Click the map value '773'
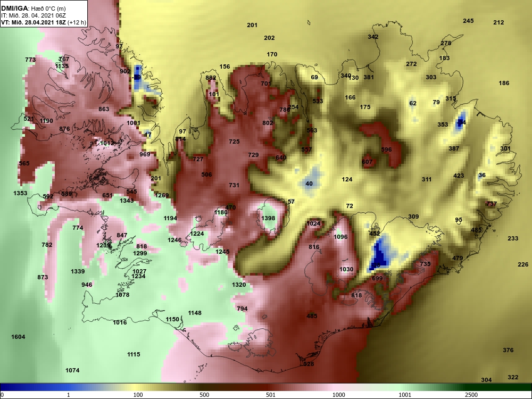This screenshot has height=399, width=532. pyautogui.click(x=30, y=60)
